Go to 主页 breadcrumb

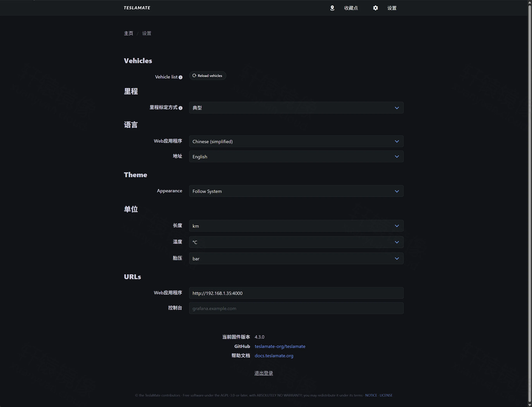click(x=129, y=33)
